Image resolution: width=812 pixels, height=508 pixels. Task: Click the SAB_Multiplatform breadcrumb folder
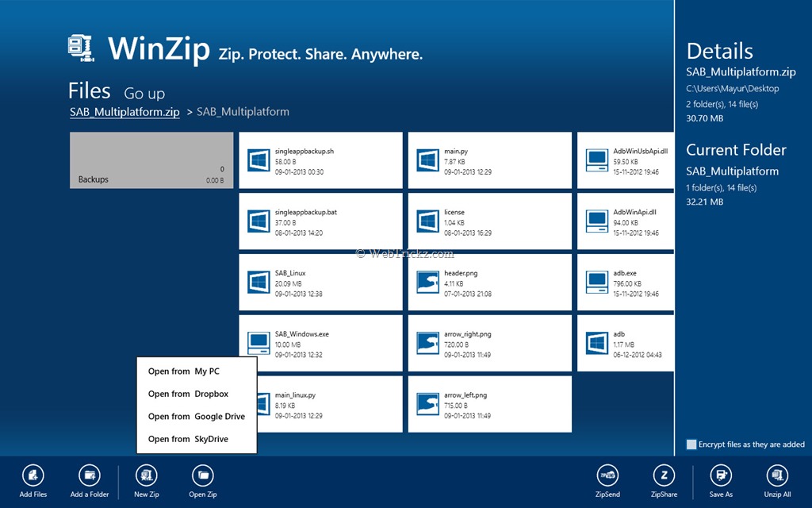point(243,112)
